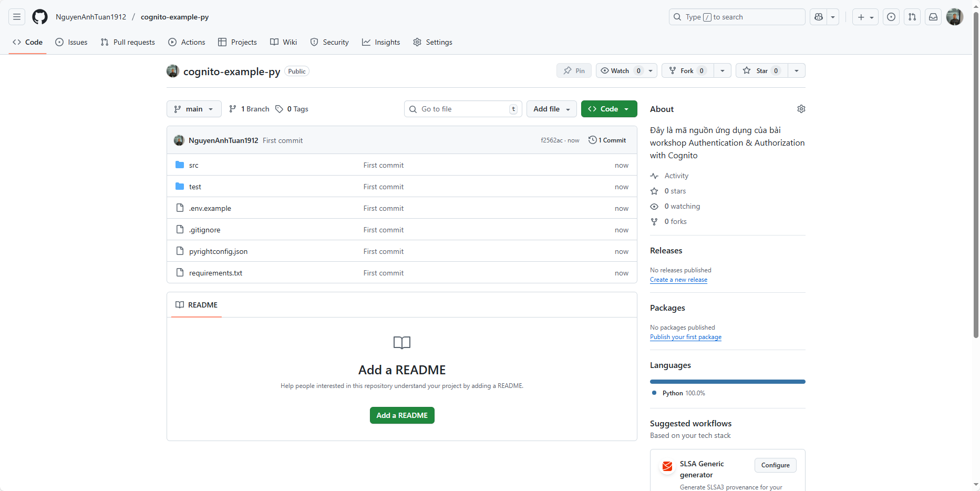Open the notifications inbox icon
Image resolution: width=980 pixels, height=491 pixels.
[933, 17]
